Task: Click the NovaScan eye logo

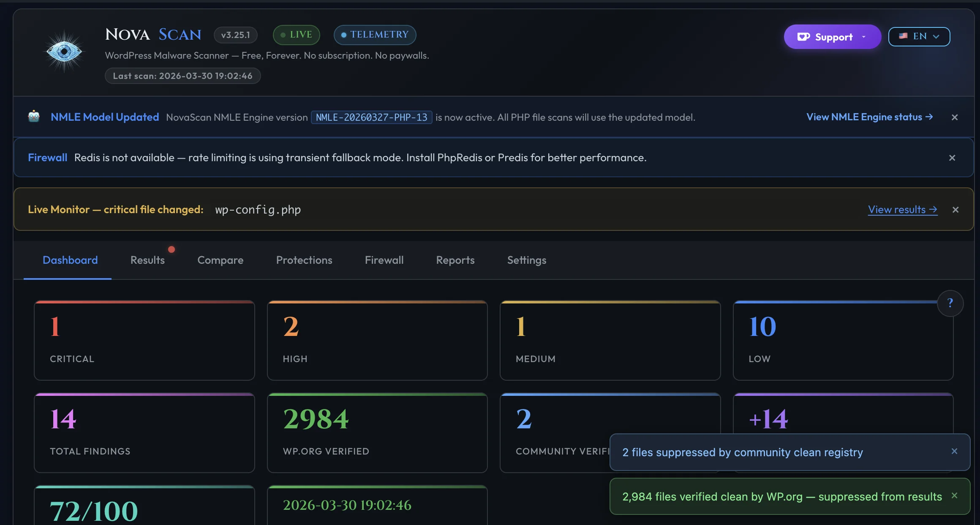Action: (64, 51)
